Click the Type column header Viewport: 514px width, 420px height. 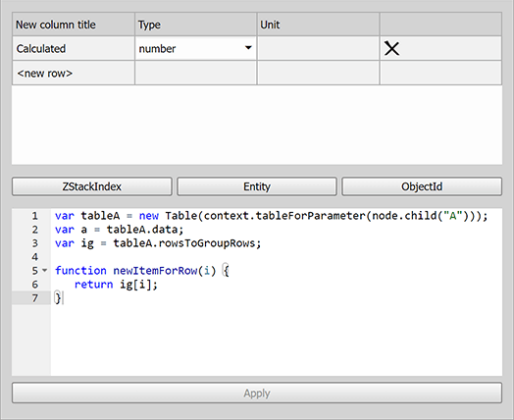click(195, 25)
